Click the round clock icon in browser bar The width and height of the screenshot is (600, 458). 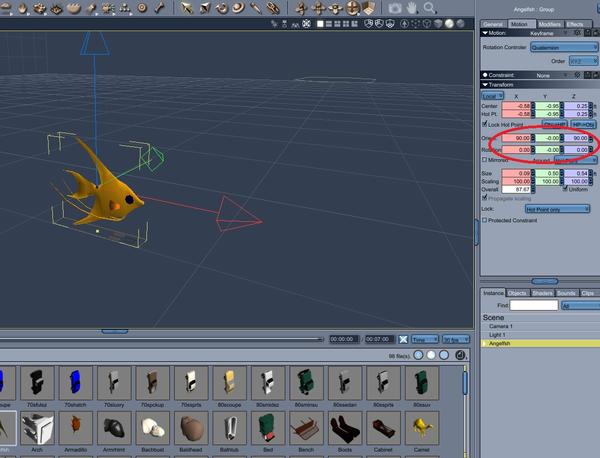click(x=460, y=355)
